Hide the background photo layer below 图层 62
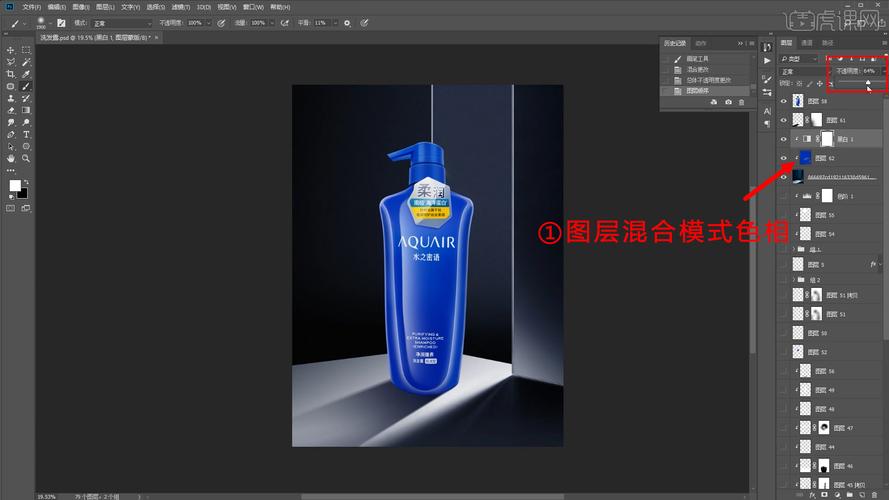889x500 pixels. coord(784,177)
